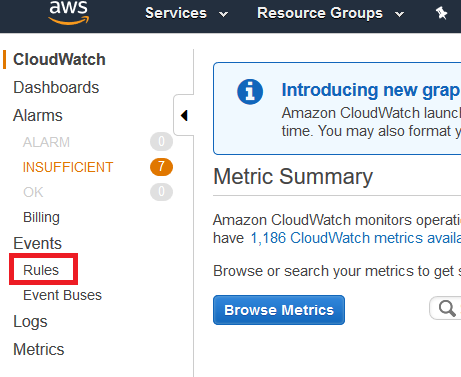Click the pin shortcut icon in header
The width and height of the screenshot is (461, 377).
tap(441, 13)
